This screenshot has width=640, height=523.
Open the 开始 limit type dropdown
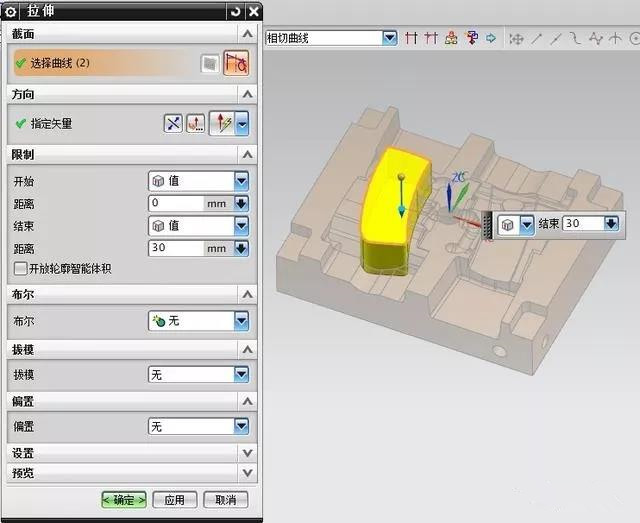[240, 181]
